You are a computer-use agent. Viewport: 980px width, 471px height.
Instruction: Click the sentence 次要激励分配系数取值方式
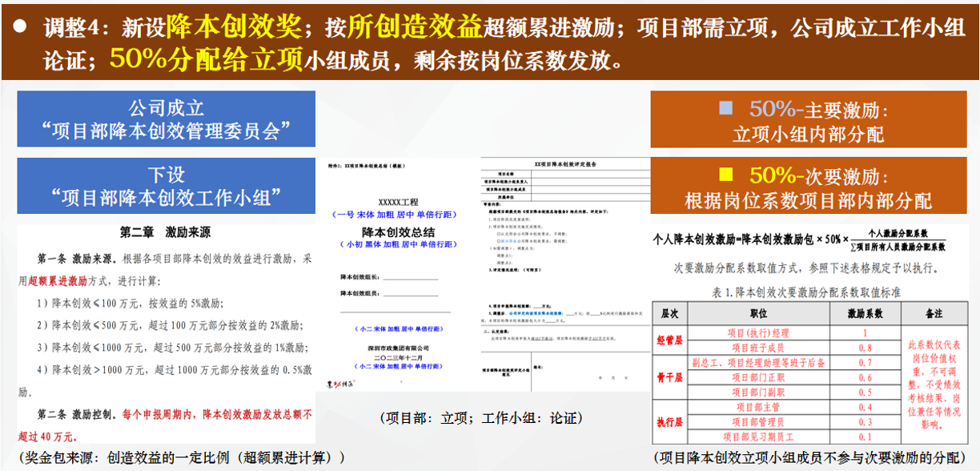point(806,268)
